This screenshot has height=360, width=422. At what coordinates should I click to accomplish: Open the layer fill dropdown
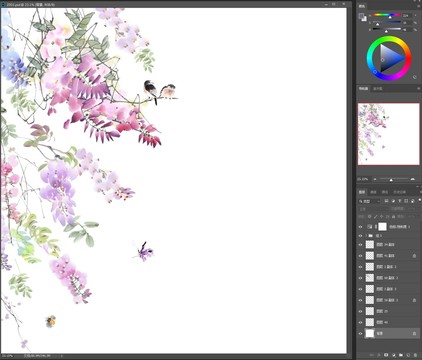click(413, 217)
